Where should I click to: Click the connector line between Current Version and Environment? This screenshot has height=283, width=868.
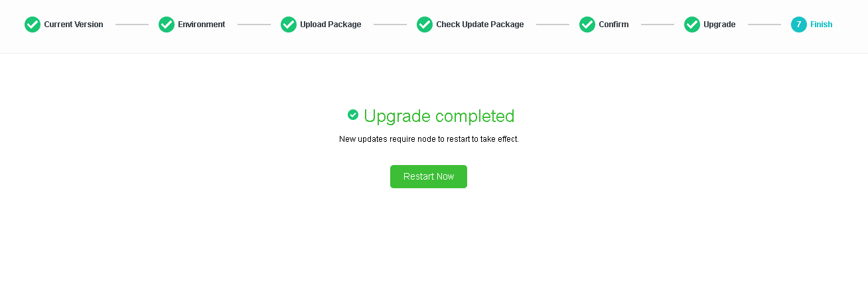[x=131, y=25]
